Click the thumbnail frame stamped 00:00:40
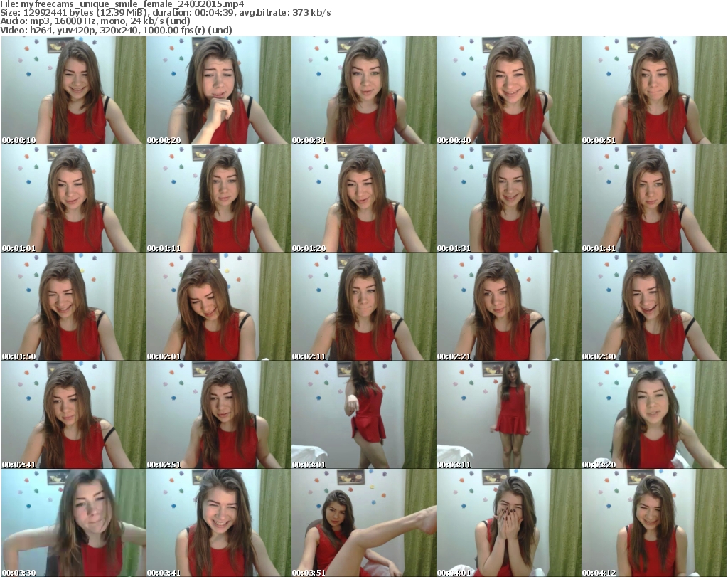 (x=509, y=90)
